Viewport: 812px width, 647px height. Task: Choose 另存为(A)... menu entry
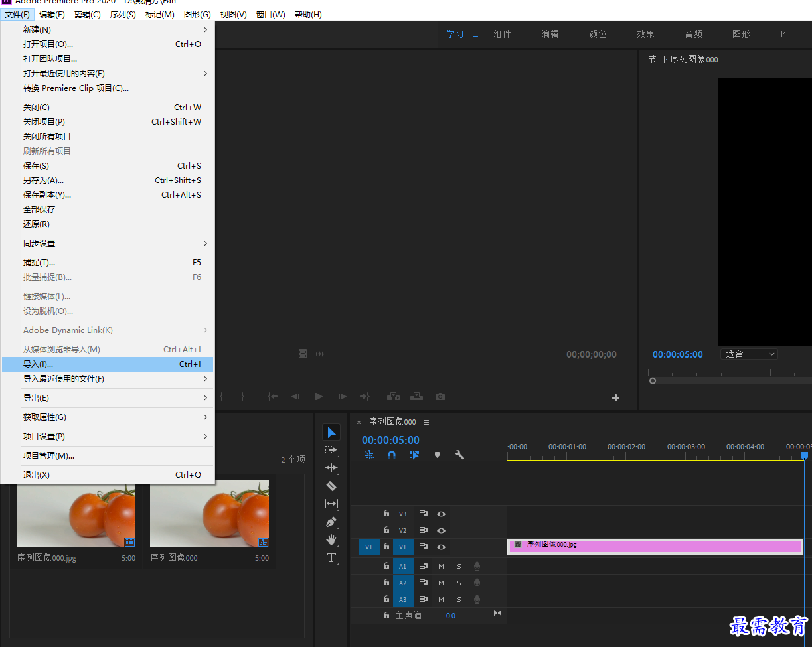pyautogui.click(x=108, y=180)
